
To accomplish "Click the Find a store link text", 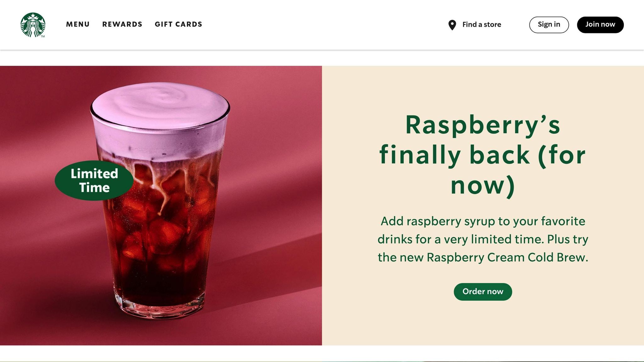I will 481,25.
